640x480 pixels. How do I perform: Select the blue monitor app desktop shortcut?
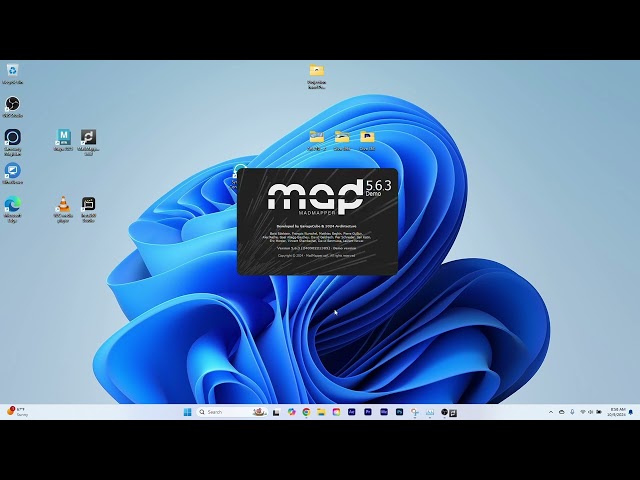[x=12, y=171]
